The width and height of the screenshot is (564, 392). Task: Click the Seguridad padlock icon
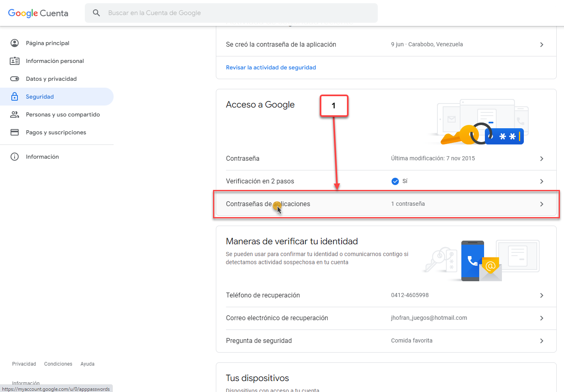[x=15, y=97]
